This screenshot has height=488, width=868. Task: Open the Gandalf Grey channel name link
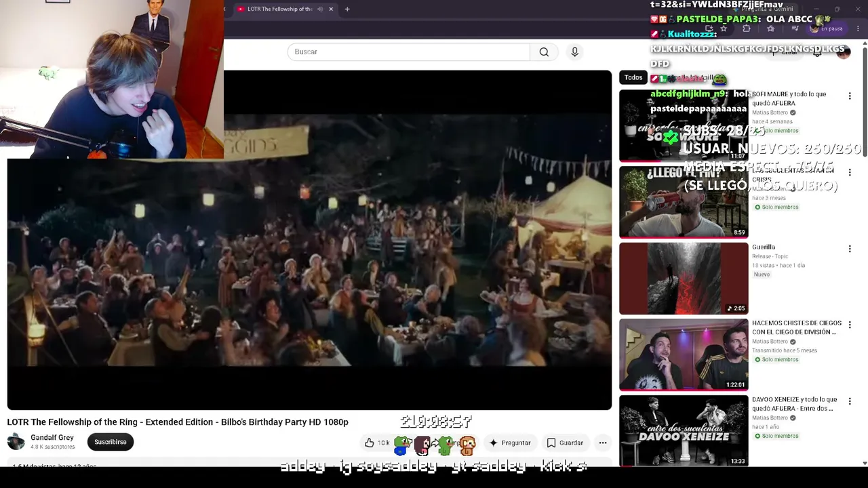pyautogui.click(x=52, y=438)
